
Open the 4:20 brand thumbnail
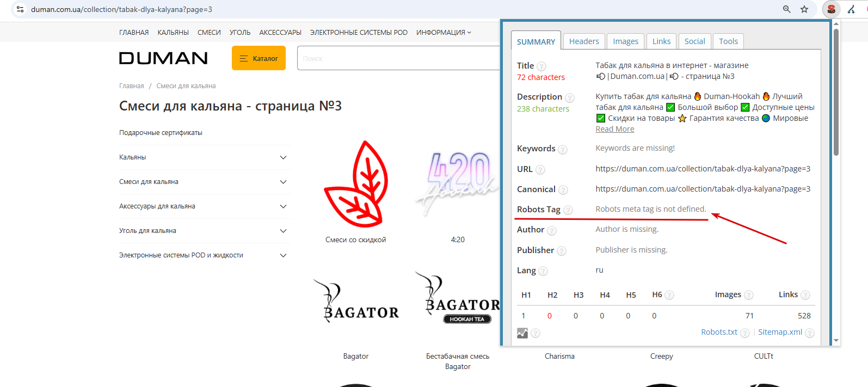458,184
